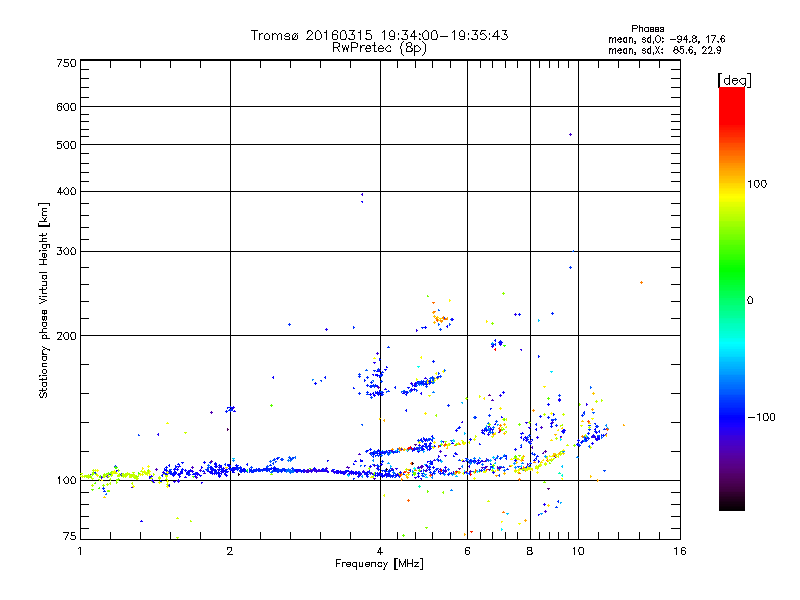Click the 'Stationary phase Virtual Height [km]' axis label
The width and height of the screenshot is (800, 600).
pos(44,300)
